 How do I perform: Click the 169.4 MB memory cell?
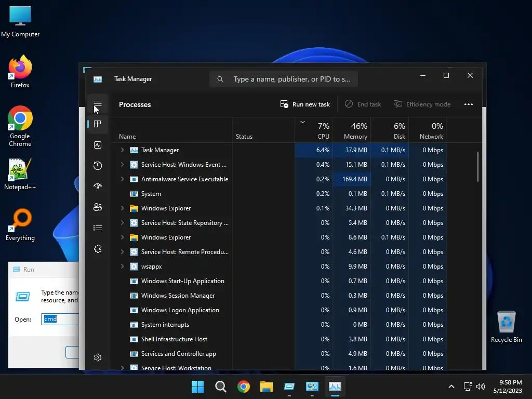[352, 179]
